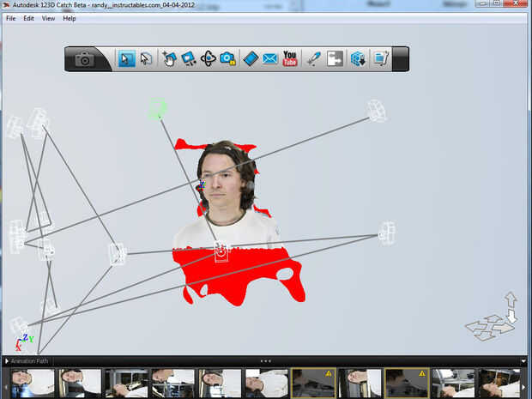The width and height of the screenshot is (532, 399).
Task: Expand the Animation Path panel triangle
Action: click(7, 361)
